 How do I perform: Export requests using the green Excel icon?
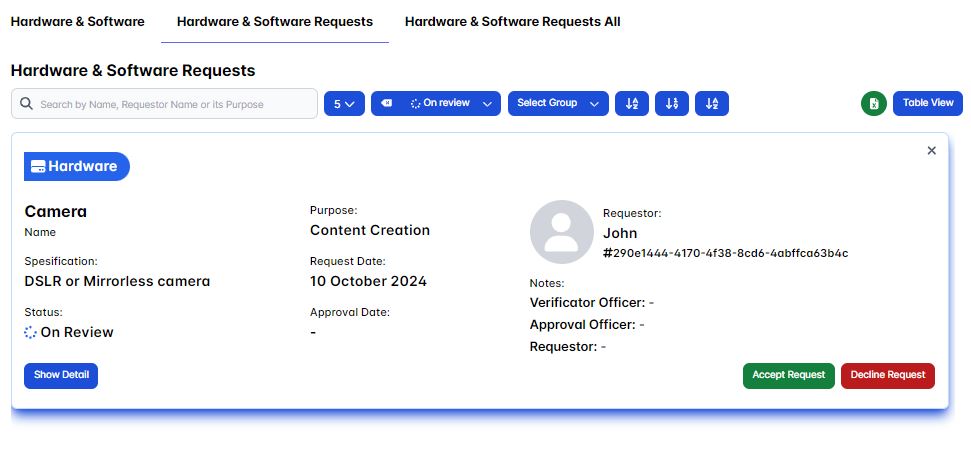[x=874, y=103]
